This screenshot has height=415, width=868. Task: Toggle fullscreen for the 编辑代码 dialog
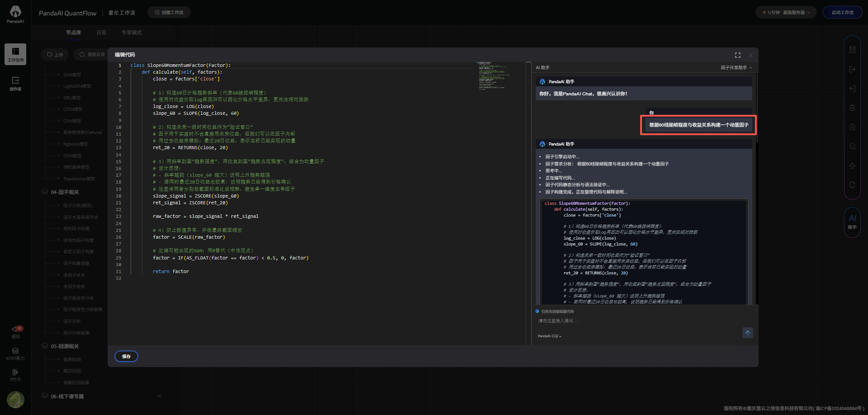point(738,55)
